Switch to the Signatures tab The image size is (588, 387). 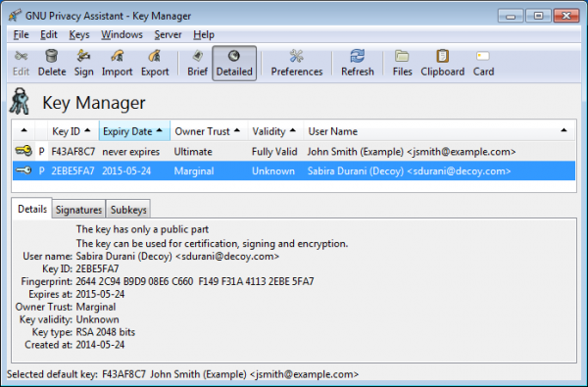(x=78, y=210)
